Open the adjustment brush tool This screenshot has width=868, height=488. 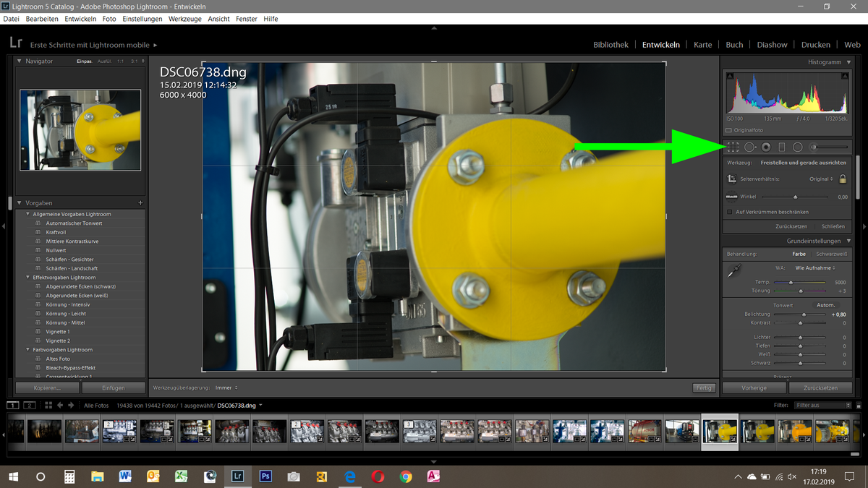tap(813, 147)
